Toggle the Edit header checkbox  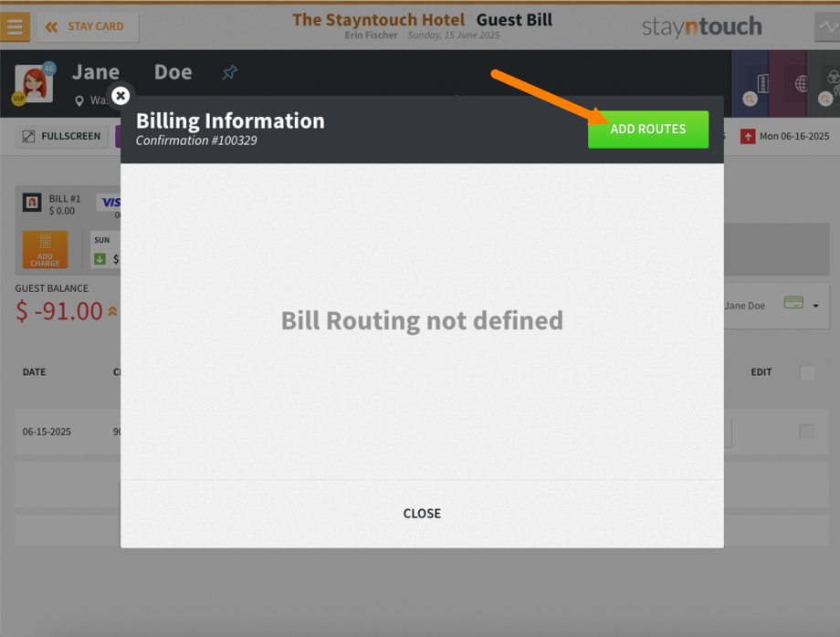(x=807, y=372)
